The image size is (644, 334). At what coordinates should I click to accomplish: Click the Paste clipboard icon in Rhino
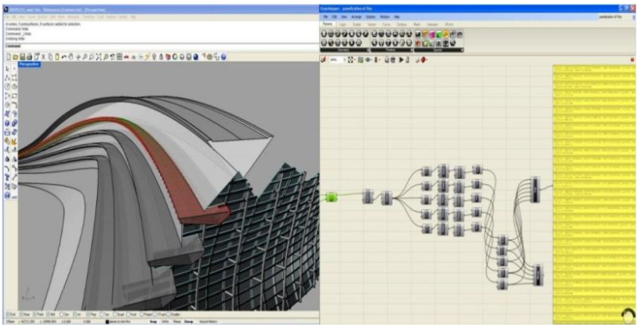57,57
